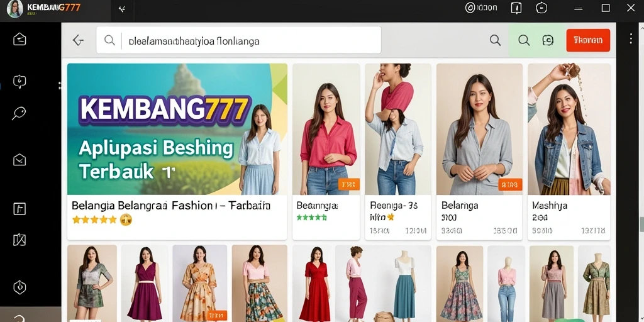
Task: Open the Belangia Belangraa Fashion listing title
Action: (171, 206)
